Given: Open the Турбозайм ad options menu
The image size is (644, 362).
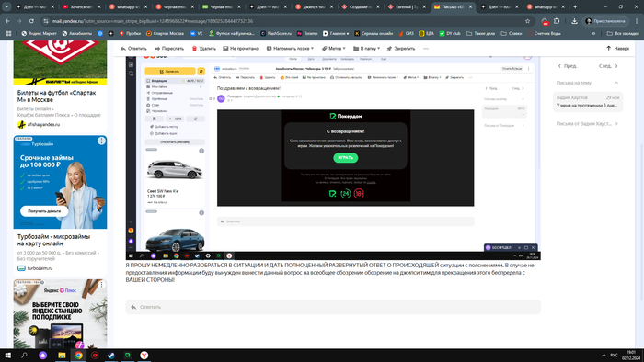Looking at the screenshot, I should pos(101,141).
